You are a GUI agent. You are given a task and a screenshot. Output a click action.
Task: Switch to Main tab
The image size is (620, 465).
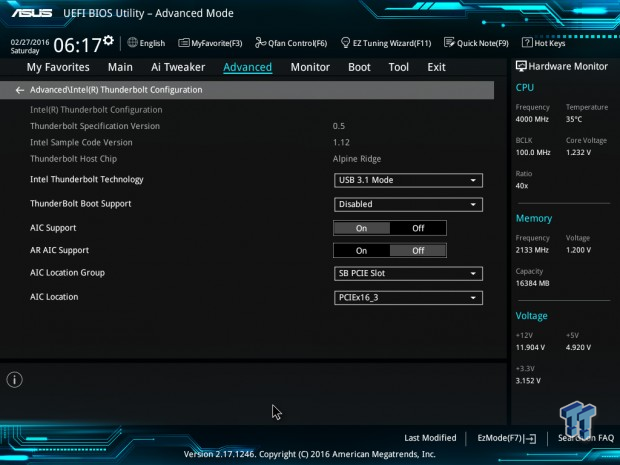(120, 67)
